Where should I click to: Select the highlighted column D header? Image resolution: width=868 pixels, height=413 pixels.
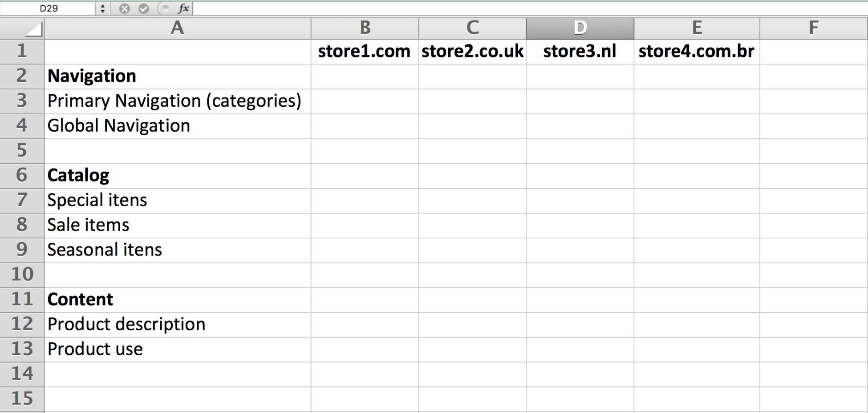(x=580, y=28)
